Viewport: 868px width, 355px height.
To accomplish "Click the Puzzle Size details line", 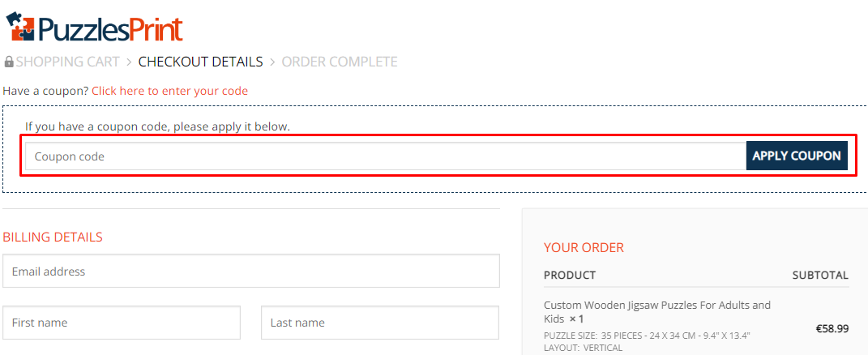I will click(647, 336).
